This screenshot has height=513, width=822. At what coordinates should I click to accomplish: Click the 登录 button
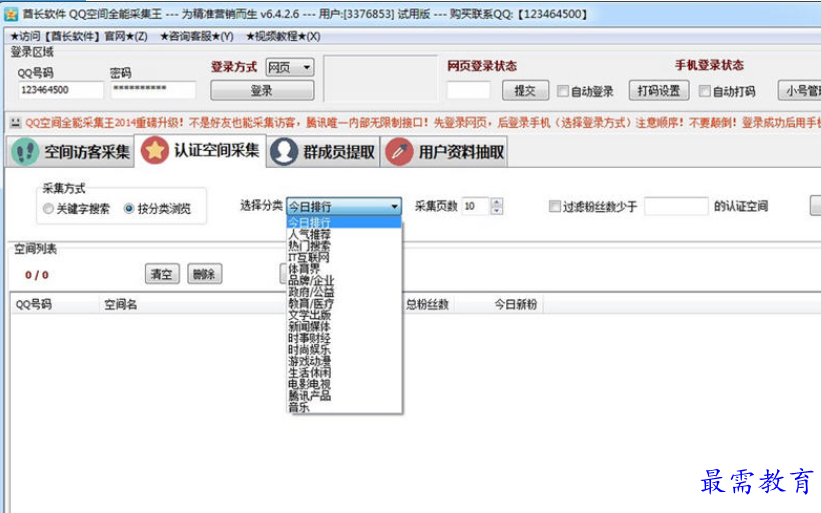point(262,90)
